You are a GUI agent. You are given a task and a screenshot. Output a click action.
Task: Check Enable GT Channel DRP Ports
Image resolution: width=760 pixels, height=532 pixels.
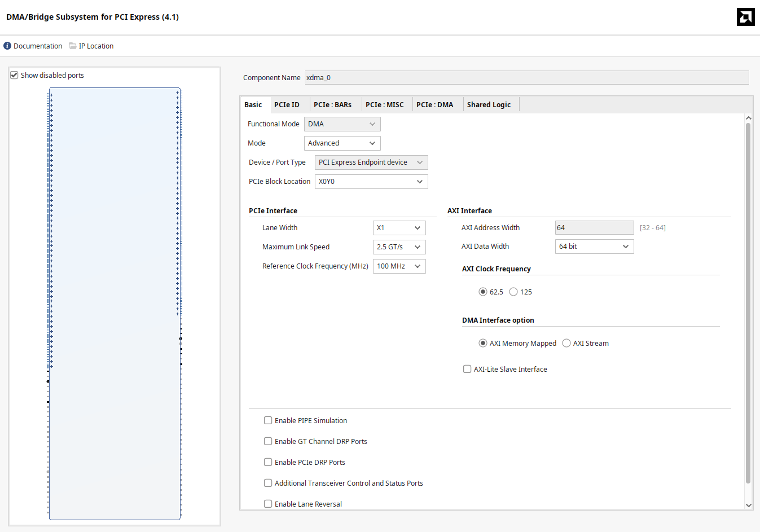pos(268,441)
